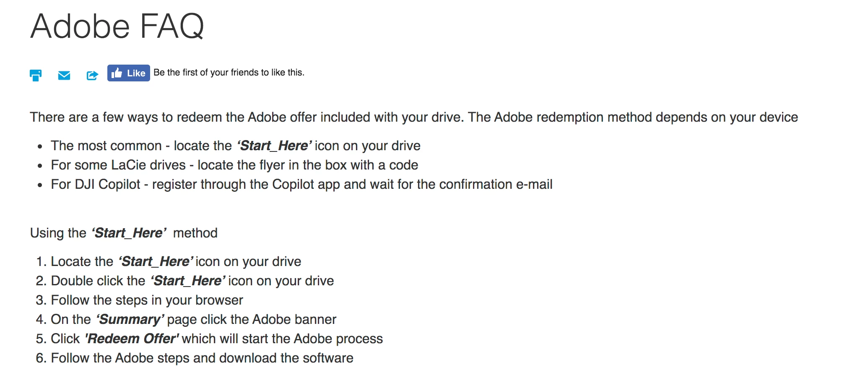868x386 pixels.
Task: Click the share arrow icon
Action: click(x=92, y=76)
